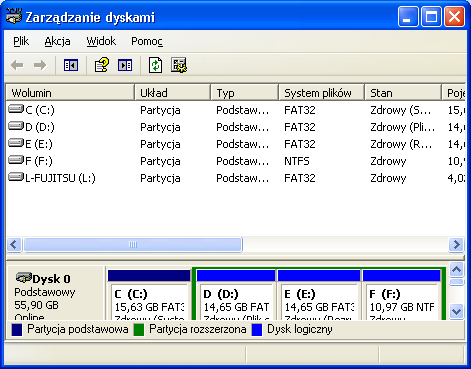
Task: Open the Properties help icon
Action: click(x=102, y=65)
